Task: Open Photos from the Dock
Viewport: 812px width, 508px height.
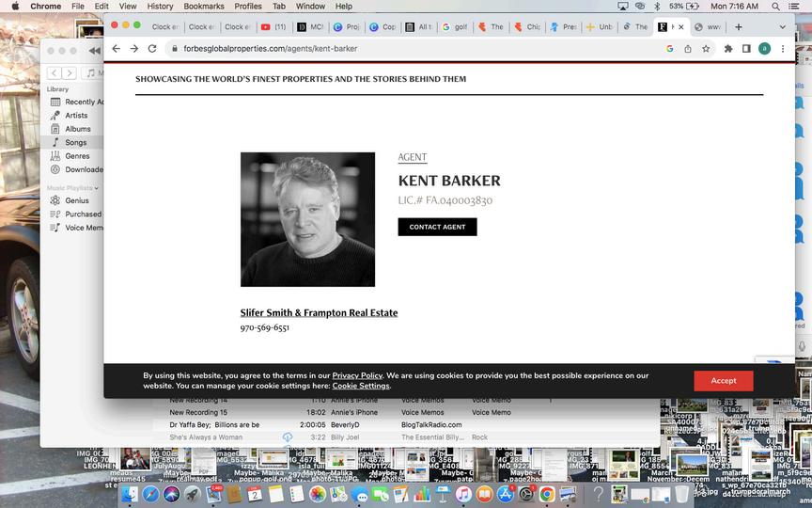Action: point(318,495)
